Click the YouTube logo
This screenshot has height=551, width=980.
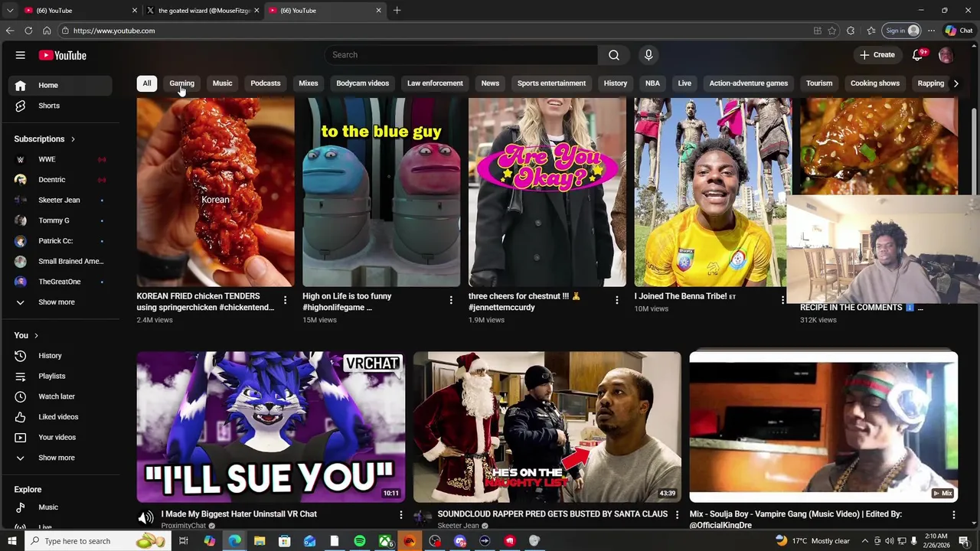(x=63, y=55)
